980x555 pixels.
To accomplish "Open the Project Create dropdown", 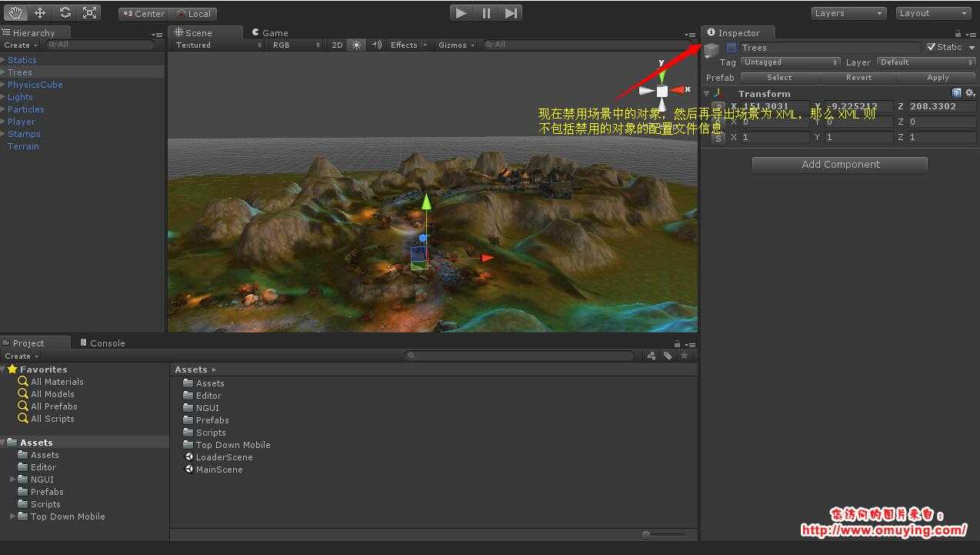I will click(21, 356).
